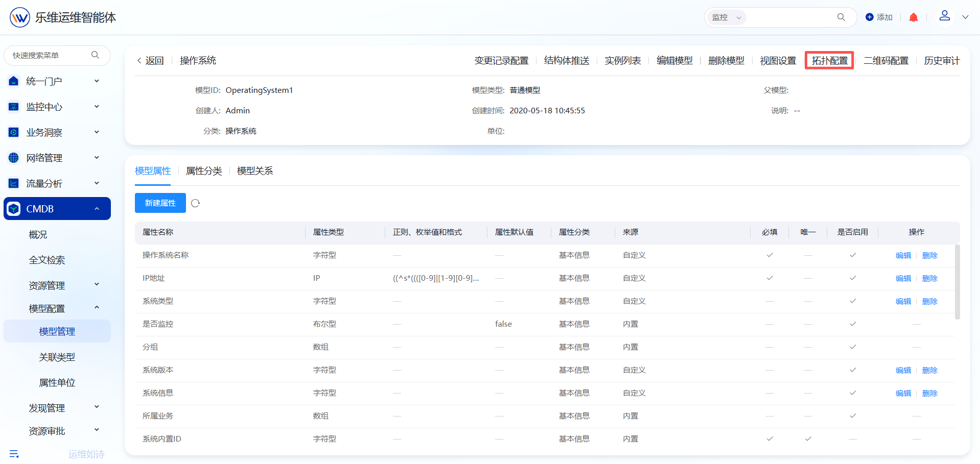980x464 pixels.
Task: Click 删除 in the 系统版本 row
Action: [930, 371]
